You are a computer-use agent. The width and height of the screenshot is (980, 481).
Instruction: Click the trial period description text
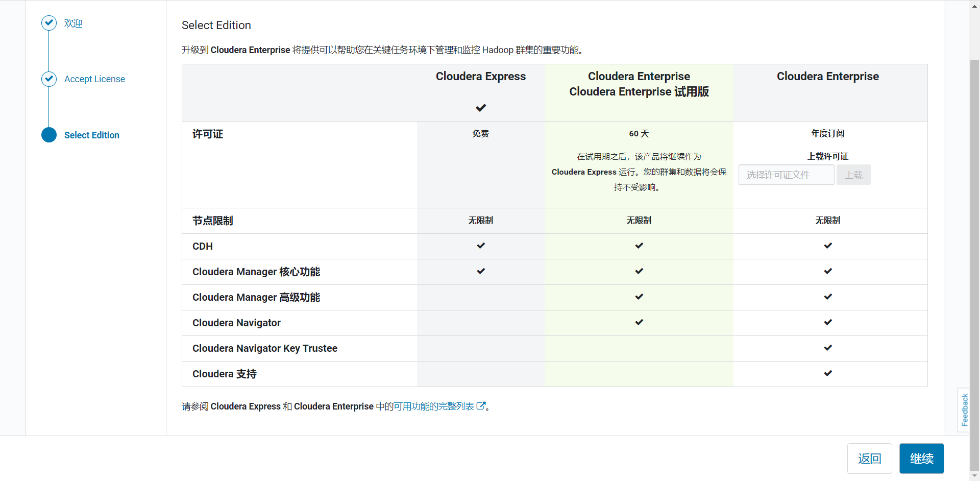click(639, 172)
